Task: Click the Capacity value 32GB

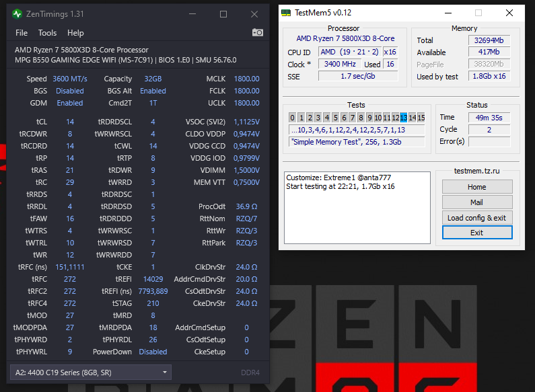Action: pos(153,79)
